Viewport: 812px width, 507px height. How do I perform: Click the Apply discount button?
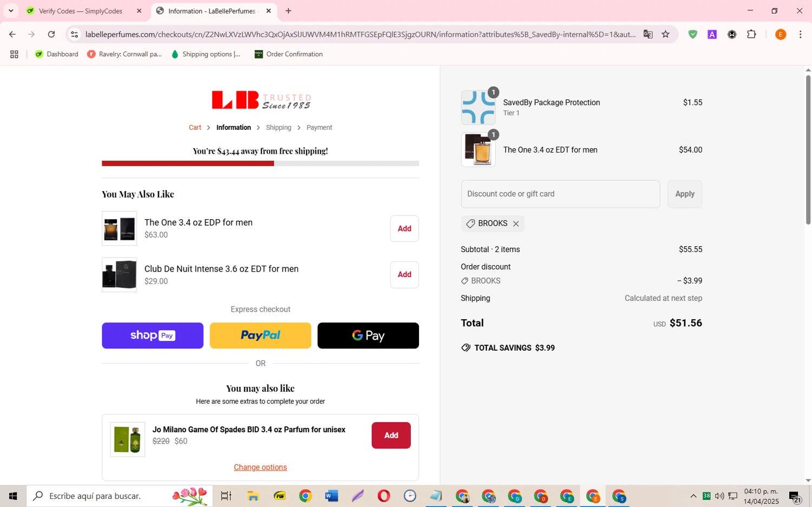click(685, 194)
